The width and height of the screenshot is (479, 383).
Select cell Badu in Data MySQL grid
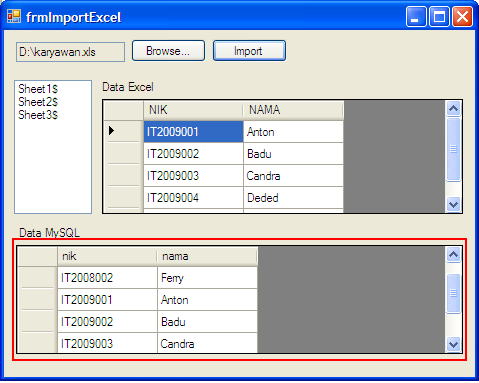[207, 322]
